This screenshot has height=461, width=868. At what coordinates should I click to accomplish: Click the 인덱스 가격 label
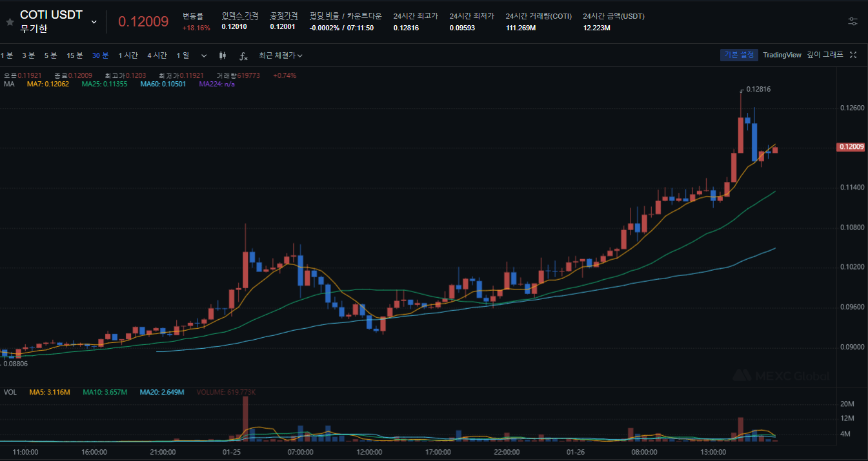click(240, 15)
